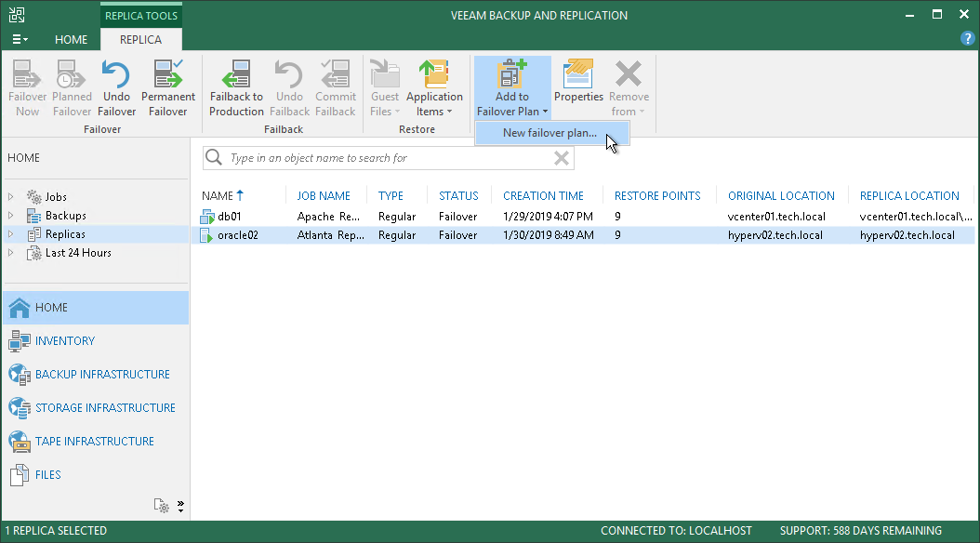
Task: Click the navigation pane overflow chevron
Action: pos(180,506)
